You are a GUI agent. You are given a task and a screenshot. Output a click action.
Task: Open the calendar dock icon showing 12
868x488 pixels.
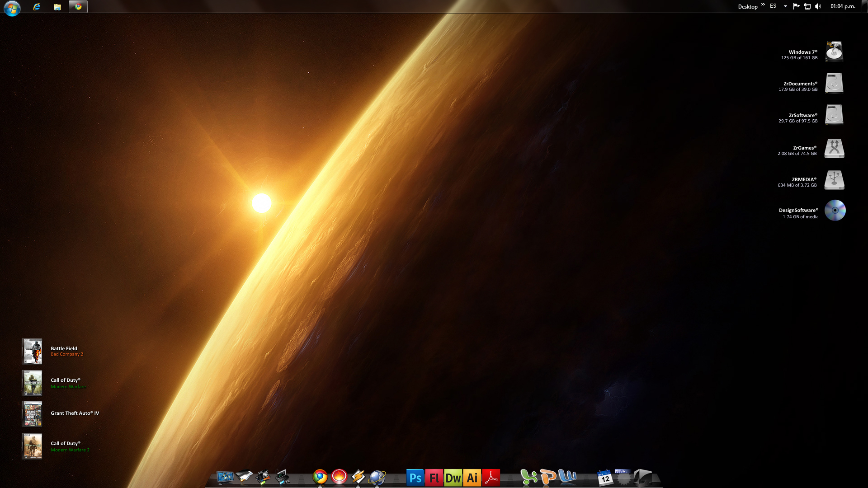coord(604,478)
